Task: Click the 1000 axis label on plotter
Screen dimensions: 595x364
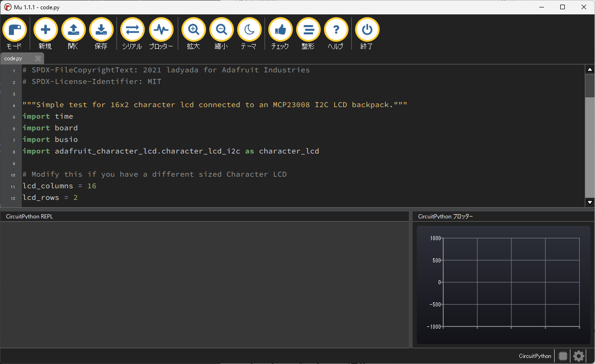Action: point(435,238)
